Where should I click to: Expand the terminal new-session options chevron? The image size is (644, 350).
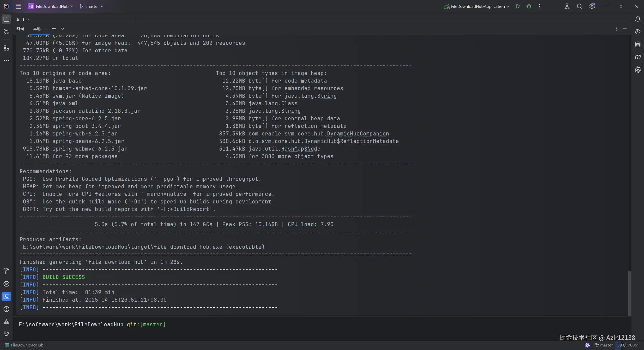pos(63,29)
